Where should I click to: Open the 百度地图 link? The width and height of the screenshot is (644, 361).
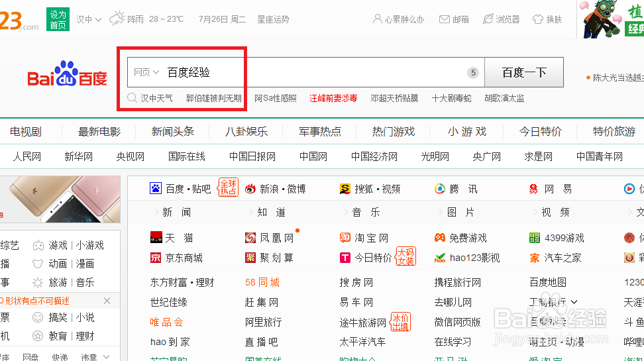pos(548,283)
